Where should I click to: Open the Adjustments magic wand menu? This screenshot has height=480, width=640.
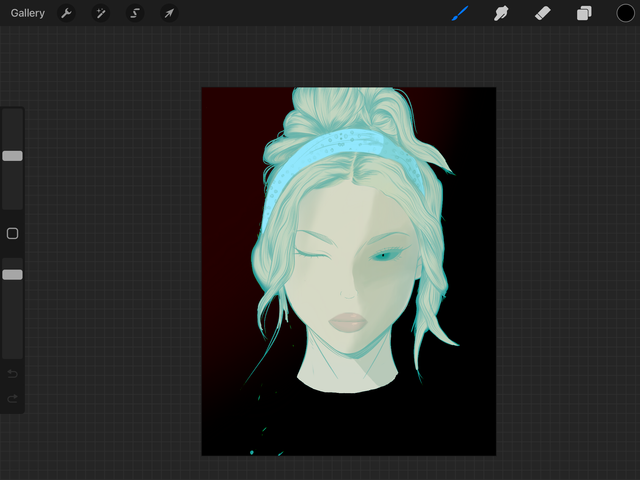(100, 13)
